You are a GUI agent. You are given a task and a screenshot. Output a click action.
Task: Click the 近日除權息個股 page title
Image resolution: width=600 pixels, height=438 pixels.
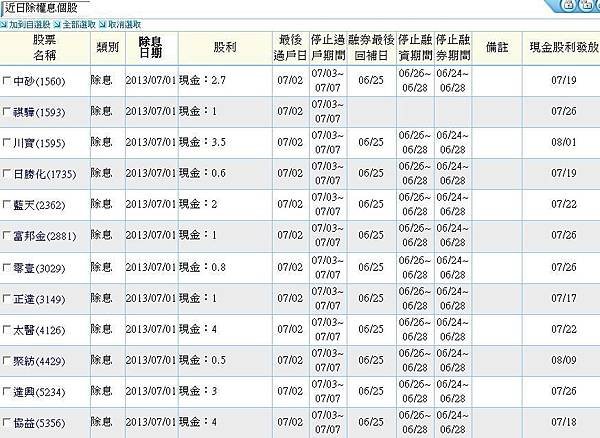coord(41,8)
